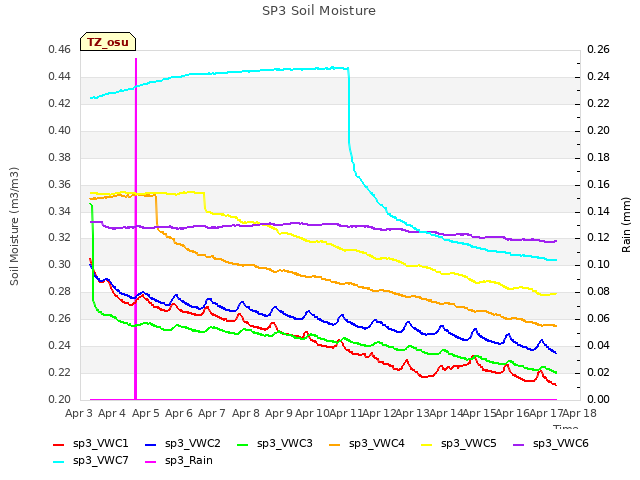This screenshot has width=640, height=480.
Task: Toggle sp3_VWC4 legend entry
Action: point(367,444)
